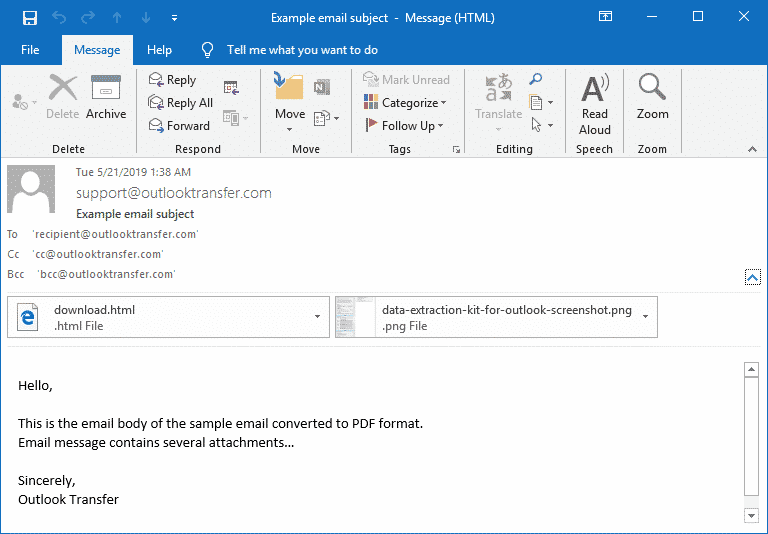768x534 pixels.
Task: Click the Translate button
Action: (x=499, y=102)
